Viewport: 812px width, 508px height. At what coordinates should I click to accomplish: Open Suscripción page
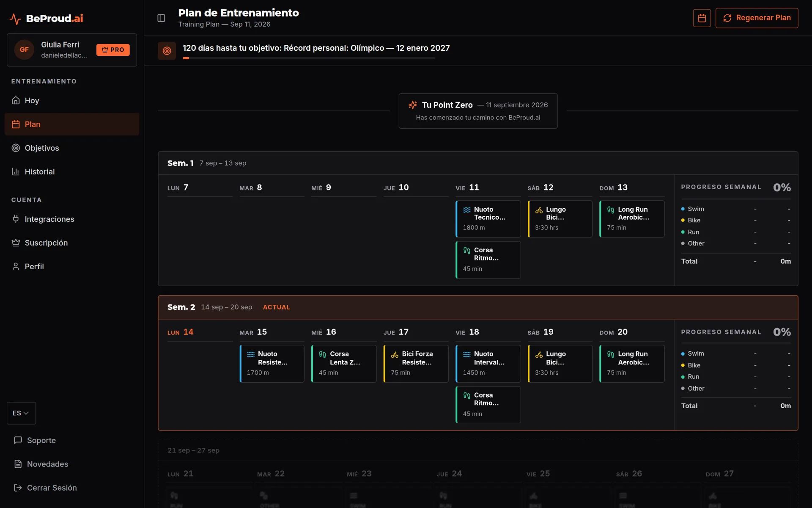tap(72, 243)
